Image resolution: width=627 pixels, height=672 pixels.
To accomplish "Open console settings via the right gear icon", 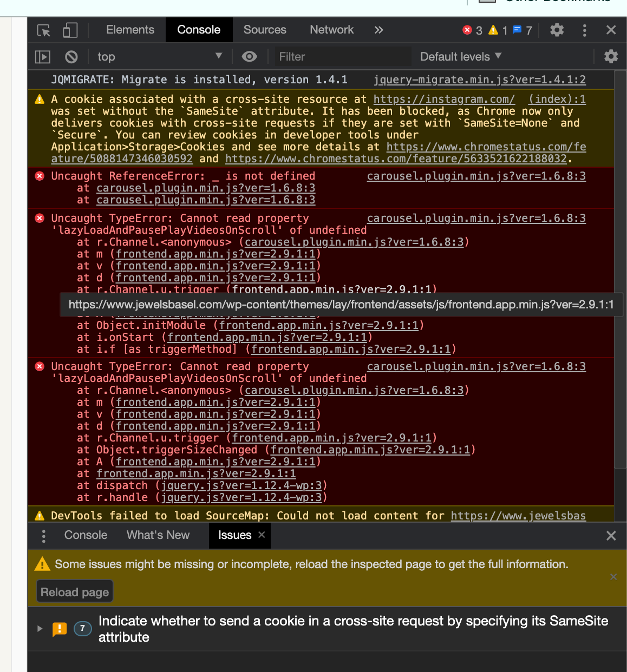I will 611,56.
